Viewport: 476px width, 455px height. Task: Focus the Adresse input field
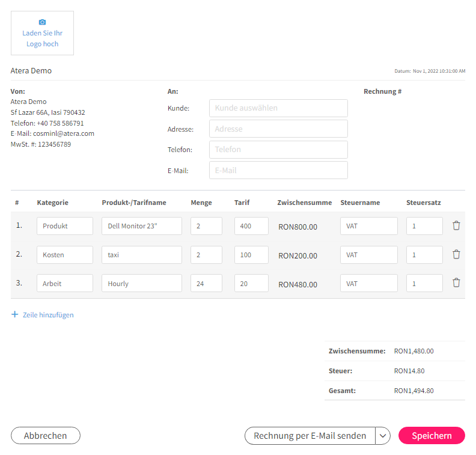(x=278, y=129)
